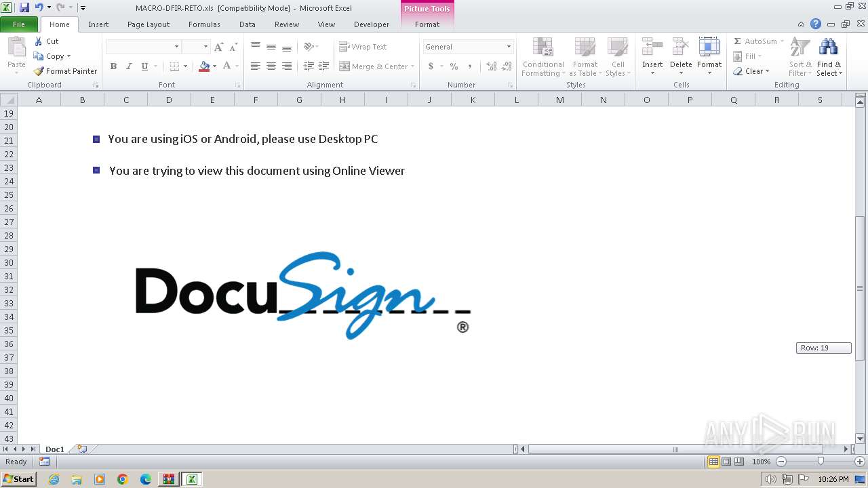The height and width of the screenshot is (488, 868).
Task: Toggle Italic formatting
Action: pyautogui.click(x=129, y=66)
